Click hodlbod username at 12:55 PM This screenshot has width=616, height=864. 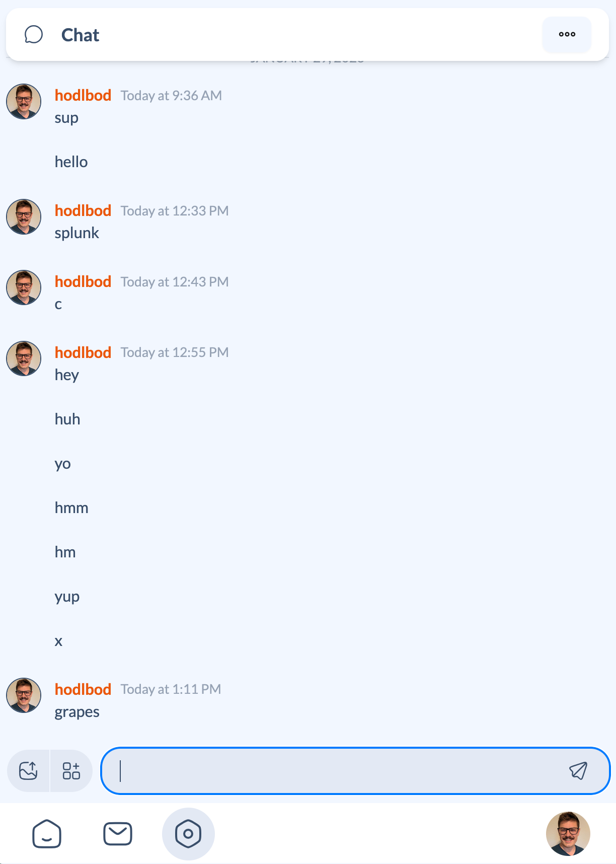[x=83, y=352]
